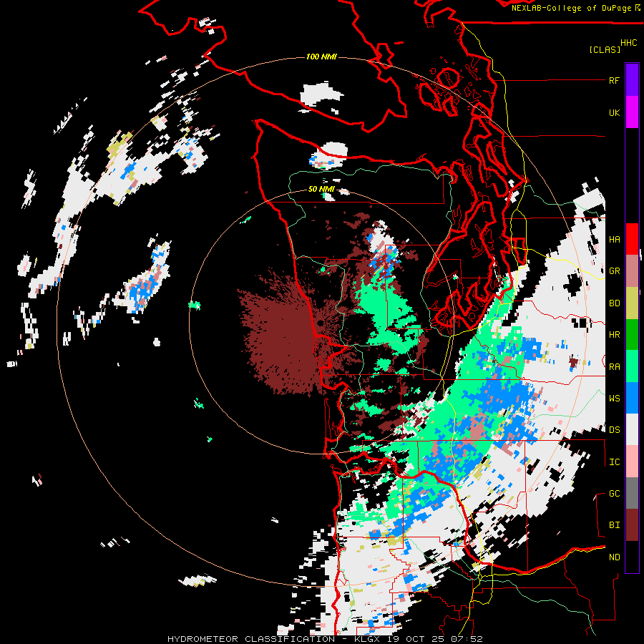
Task: Click the "RA" legend label
Action: point(614,367)
